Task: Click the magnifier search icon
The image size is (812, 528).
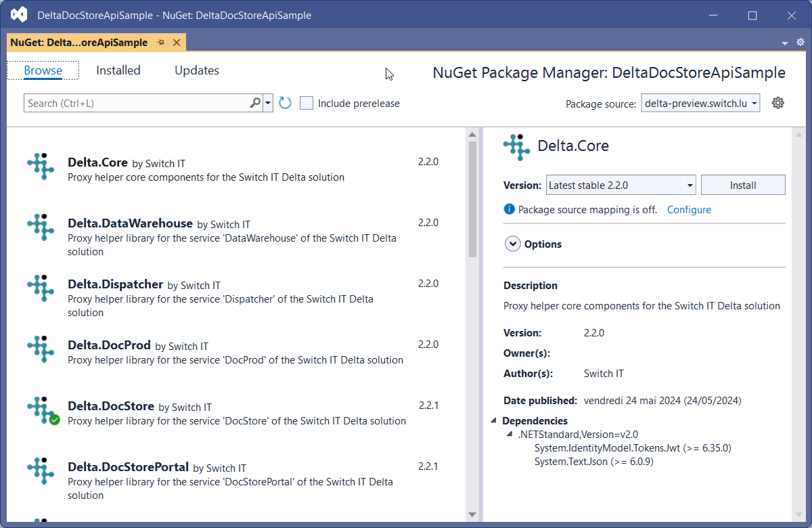Action: pos(255,103)
